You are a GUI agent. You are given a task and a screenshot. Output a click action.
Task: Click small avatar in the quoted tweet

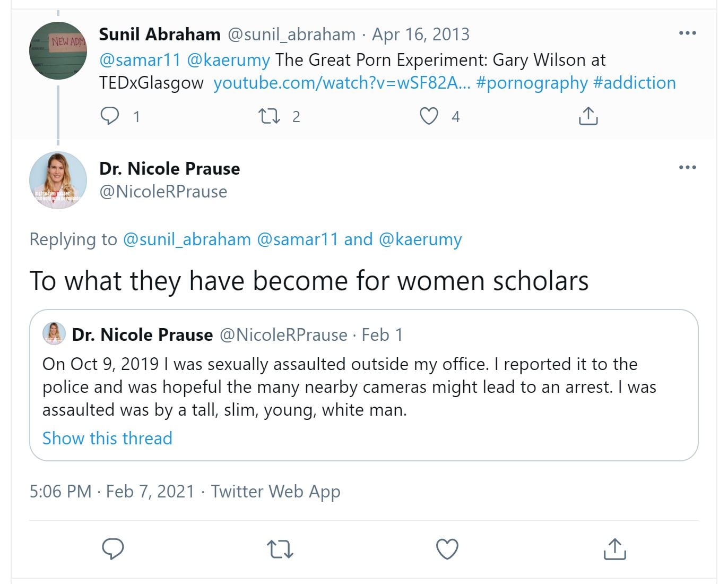(54, 333)
